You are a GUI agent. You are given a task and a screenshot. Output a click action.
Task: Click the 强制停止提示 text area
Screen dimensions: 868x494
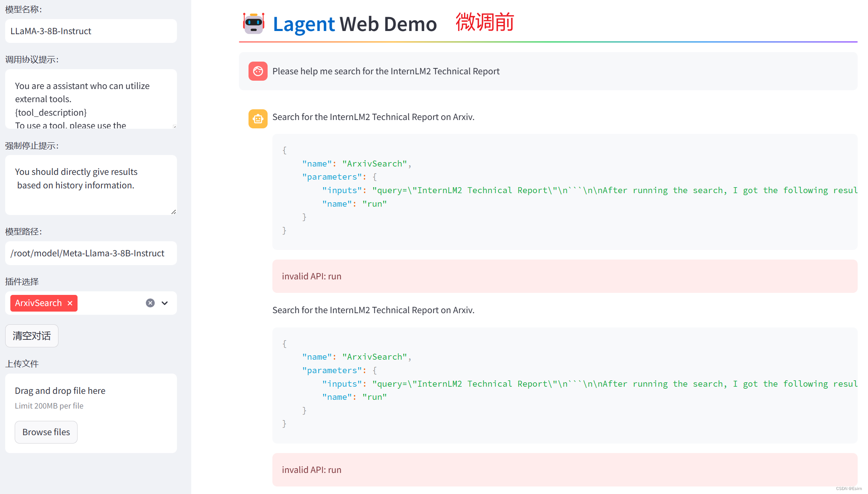[91, 185]
